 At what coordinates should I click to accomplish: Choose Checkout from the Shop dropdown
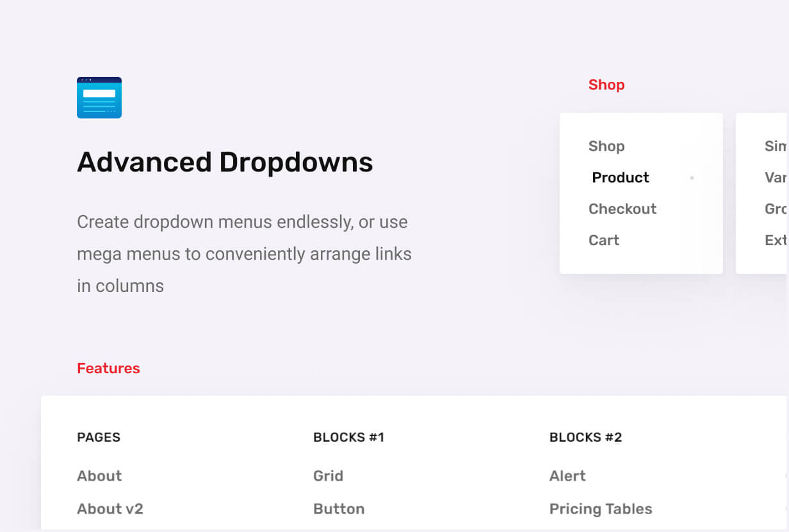[622, 209]
